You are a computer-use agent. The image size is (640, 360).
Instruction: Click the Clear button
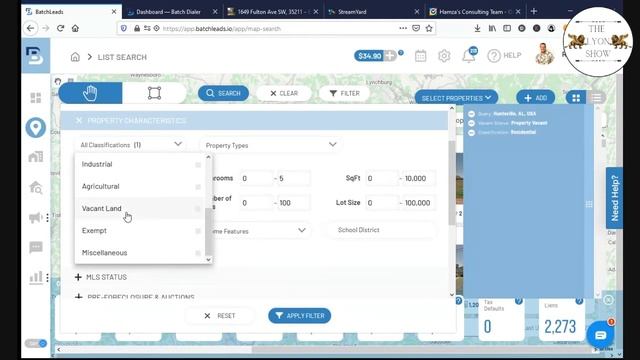(x=284, y=93)
